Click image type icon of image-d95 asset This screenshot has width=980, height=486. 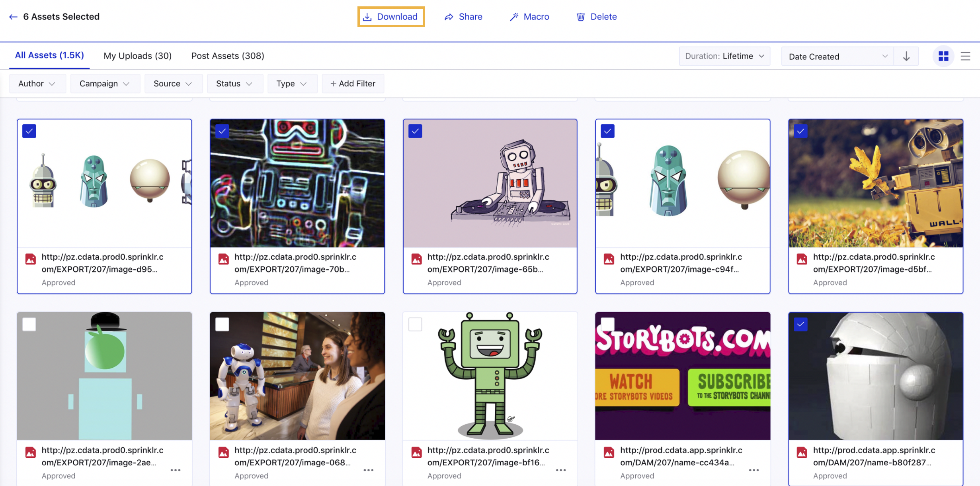(31, 259)
